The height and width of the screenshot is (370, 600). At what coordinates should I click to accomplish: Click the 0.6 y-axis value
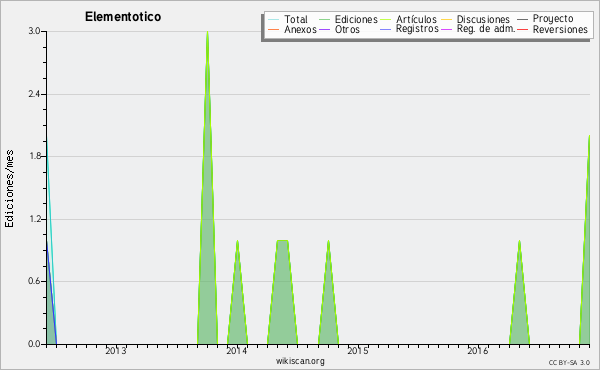(34, 282)
